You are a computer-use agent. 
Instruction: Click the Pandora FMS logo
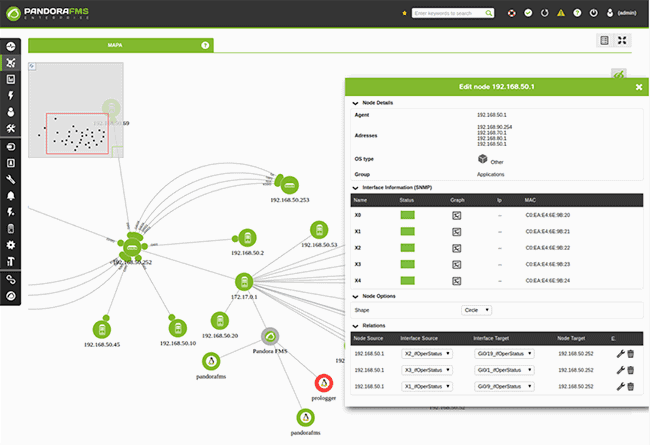click(47, 13)
